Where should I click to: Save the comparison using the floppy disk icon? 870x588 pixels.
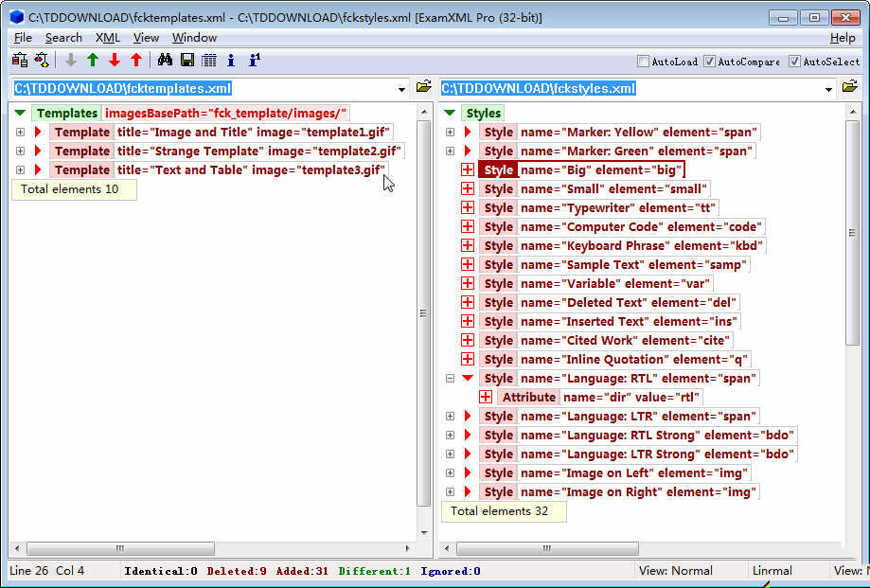click(x=186, y=59)
